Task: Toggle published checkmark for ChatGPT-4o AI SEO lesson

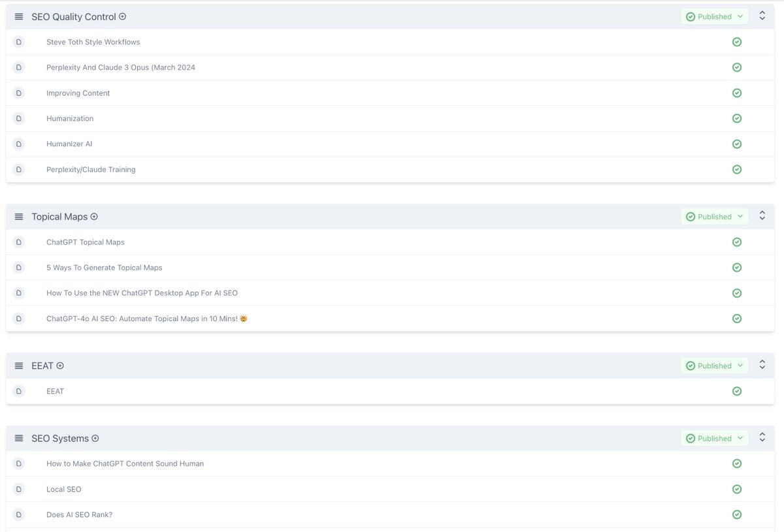Action: tap(737, 319)
